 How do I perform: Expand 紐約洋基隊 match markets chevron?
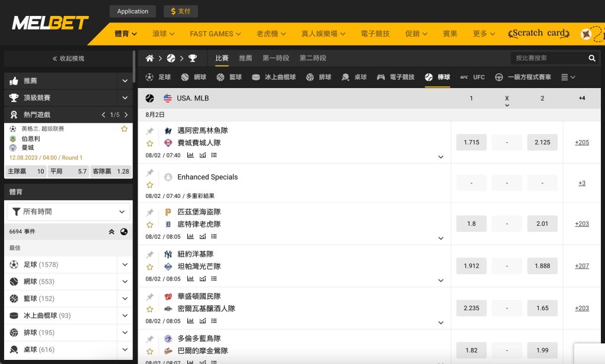coord(441,281)
